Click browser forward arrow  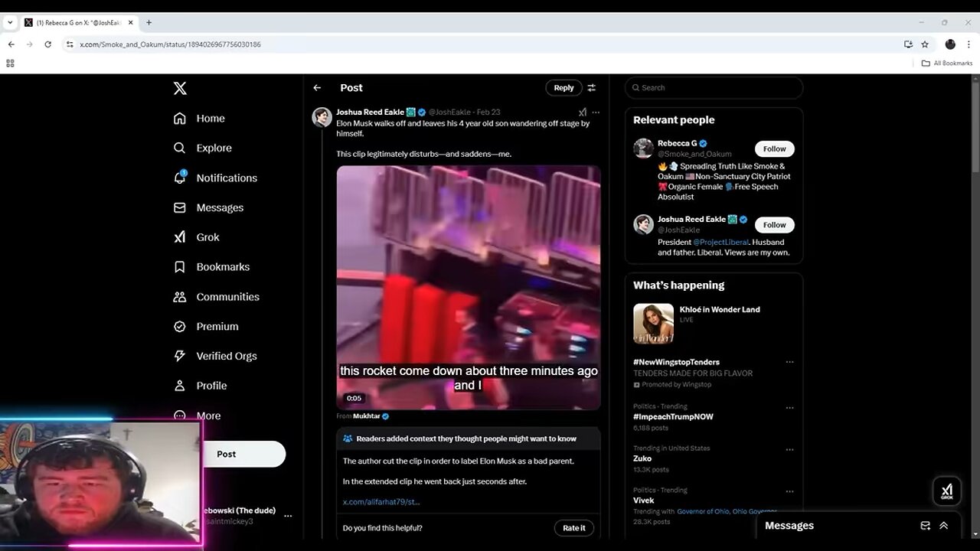[x=29, y=44]
